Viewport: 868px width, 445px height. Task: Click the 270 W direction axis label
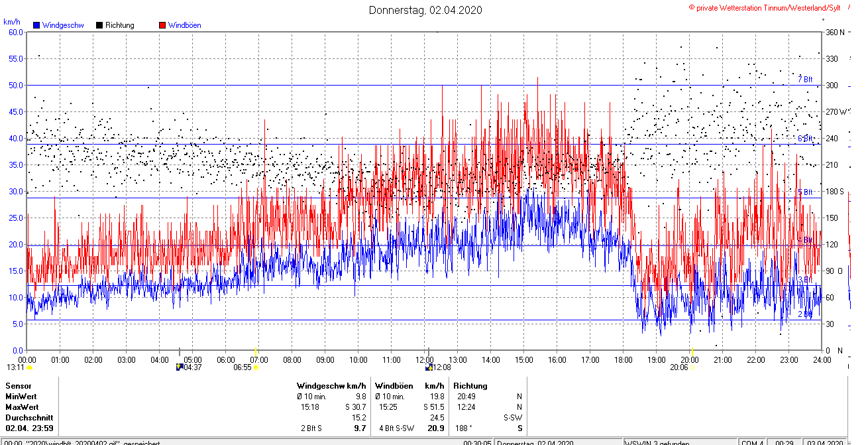click(x=836, y=111)
